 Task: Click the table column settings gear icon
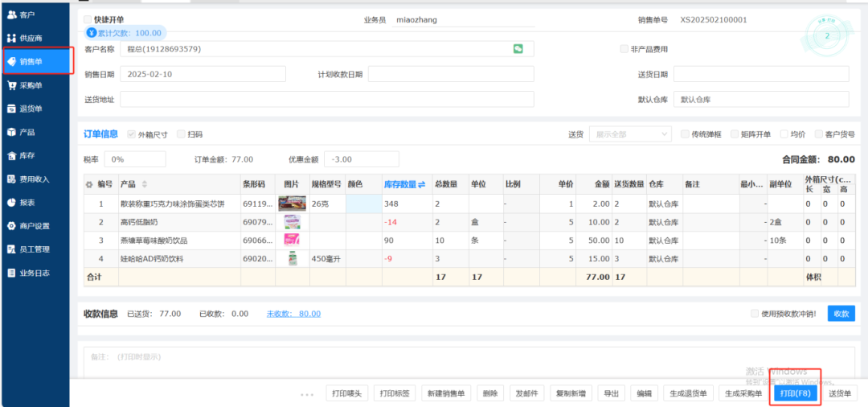tap(88, 184)
